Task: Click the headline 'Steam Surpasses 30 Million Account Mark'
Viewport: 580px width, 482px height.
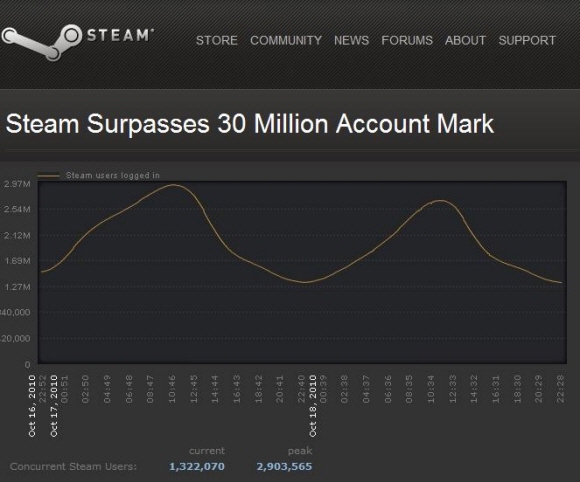Action: tap(250, 124)
